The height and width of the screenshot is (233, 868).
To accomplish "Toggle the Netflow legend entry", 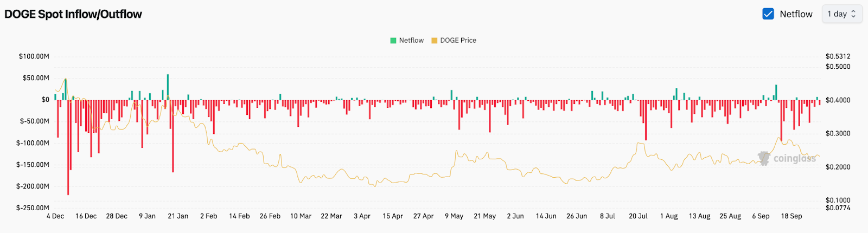I will (x=407, y=40).
